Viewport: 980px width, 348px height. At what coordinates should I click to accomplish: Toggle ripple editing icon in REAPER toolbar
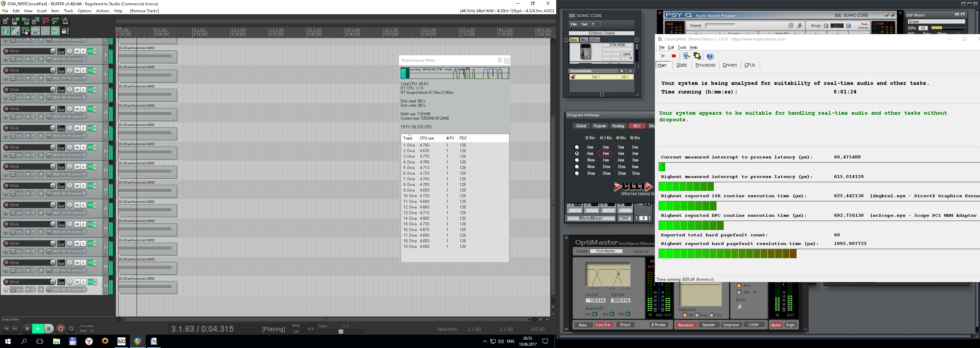[25, 31]
